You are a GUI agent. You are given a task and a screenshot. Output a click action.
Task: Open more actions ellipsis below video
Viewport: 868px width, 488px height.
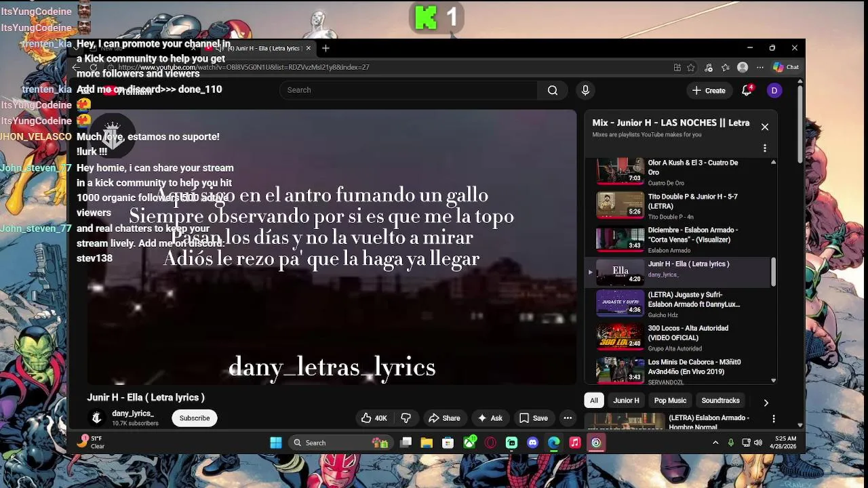568,418
